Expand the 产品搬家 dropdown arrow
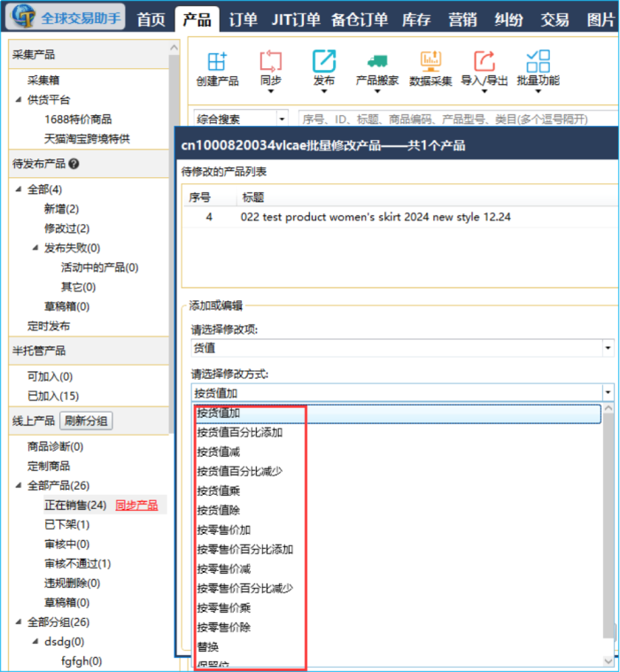The width and height of the screenshot is (620, 672). click(377, 91)
